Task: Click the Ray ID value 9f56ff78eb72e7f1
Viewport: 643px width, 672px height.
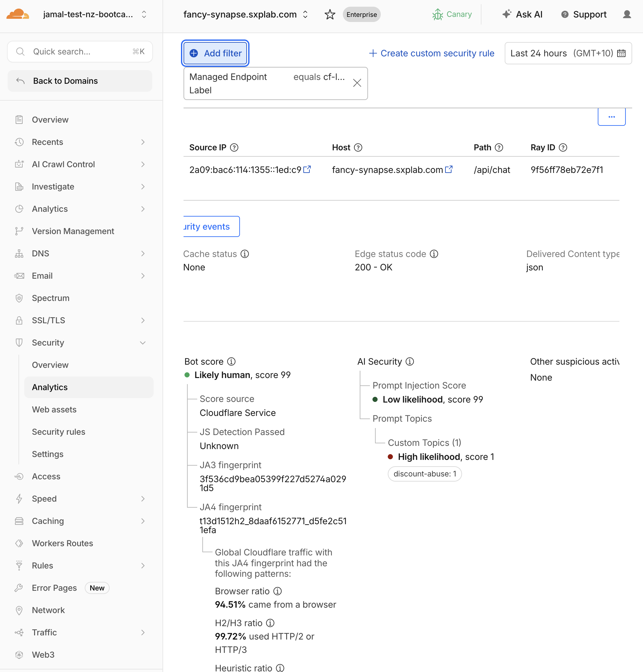Action: point(567,169)
